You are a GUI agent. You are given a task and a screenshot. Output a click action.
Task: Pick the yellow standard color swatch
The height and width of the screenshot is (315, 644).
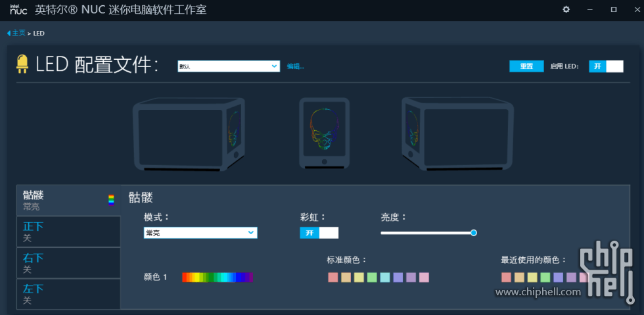coord(359,277)
